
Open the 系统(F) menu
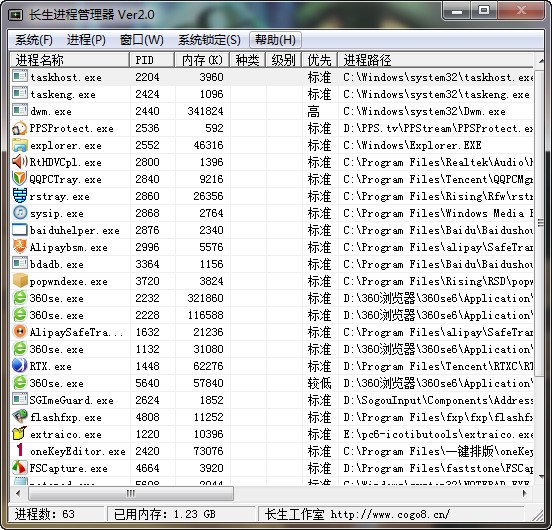tap(34, 40)
